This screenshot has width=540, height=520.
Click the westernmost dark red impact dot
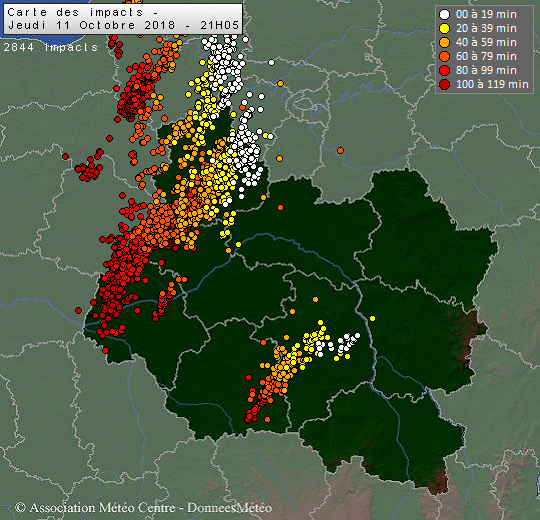point(65,157)
